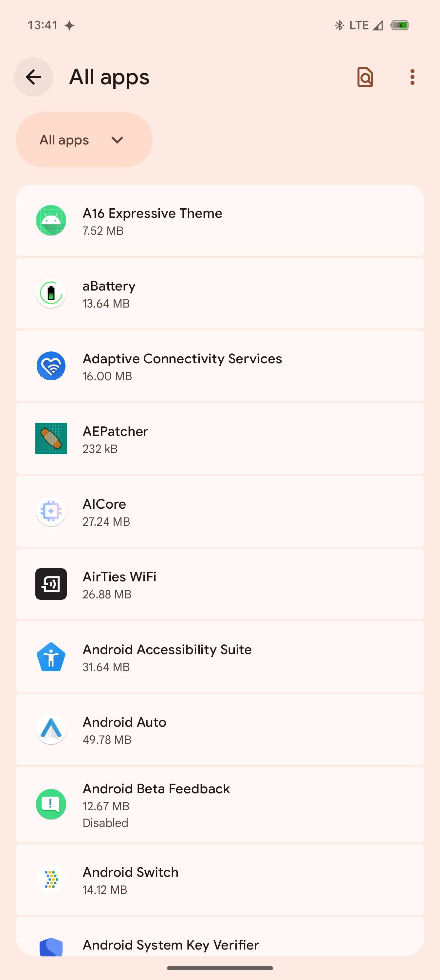440x980 pixels.
Task: Tap the A16 Expressive Theme icon
Action: click(x=51, y=220)
